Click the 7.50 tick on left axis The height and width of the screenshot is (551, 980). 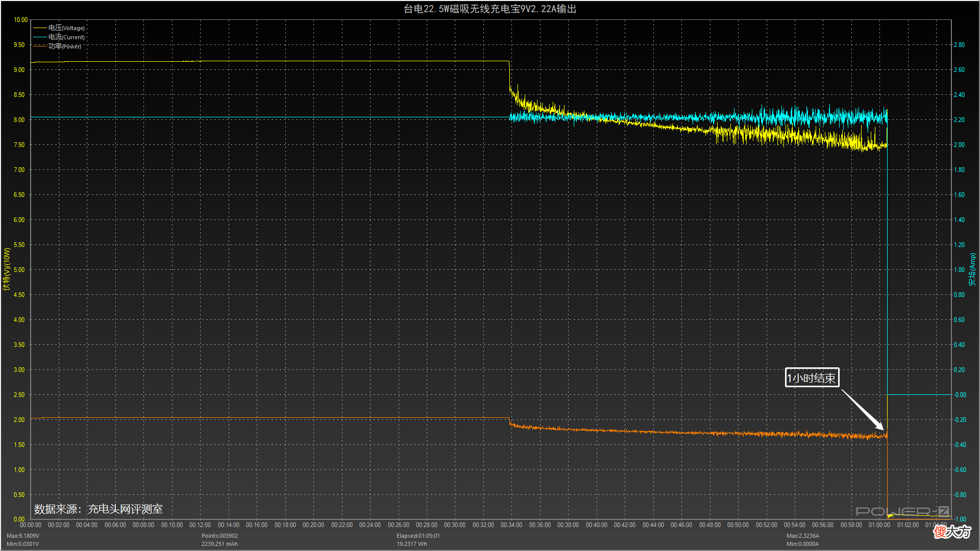pyautogui.click(x=19, y=145)
